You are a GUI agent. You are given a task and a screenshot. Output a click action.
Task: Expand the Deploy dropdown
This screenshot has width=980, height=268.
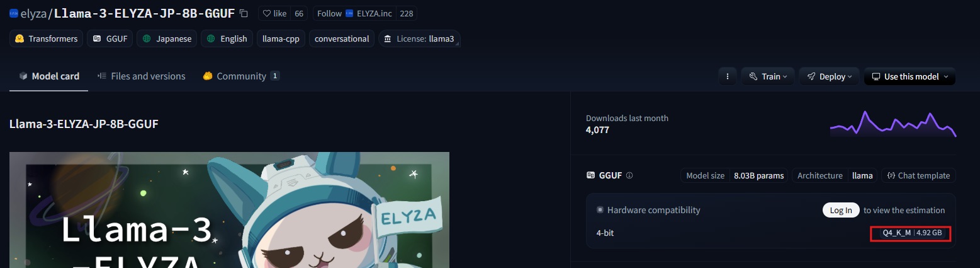tap(829, 76)
